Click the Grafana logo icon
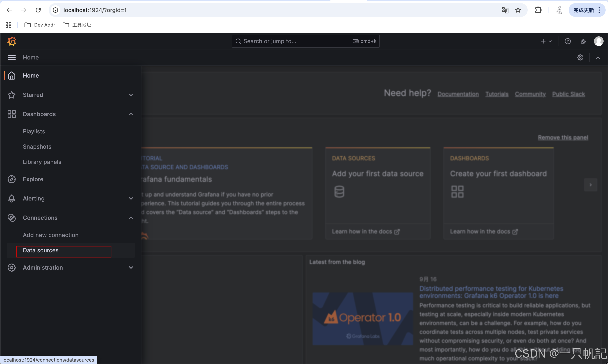The height and width of the screenshot is (364, 608). (x=12, y=41)
